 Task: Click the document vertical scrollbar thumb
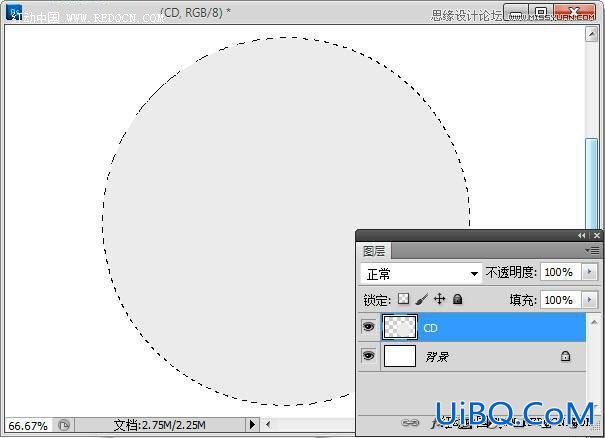coord(591,184)
